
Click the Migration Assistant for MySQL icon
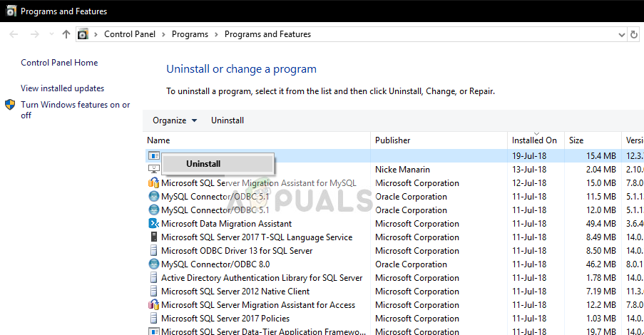153,183
